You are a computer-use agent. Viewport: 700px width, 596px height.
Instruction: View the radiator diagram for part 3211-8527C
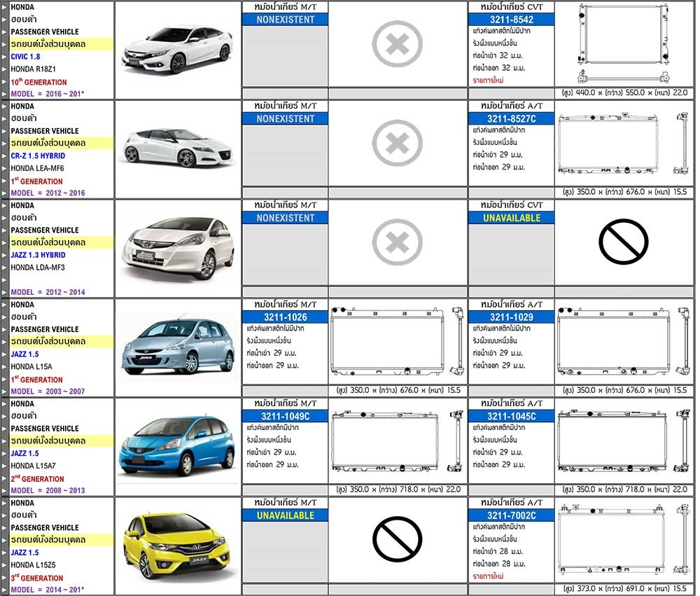tap(624, 144)
